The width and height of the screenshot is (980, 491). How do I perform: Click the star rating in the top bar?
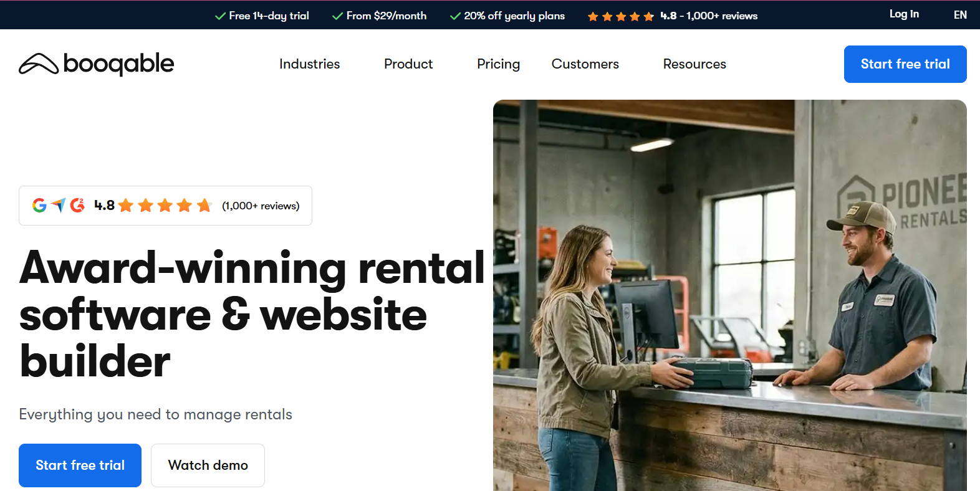click(620, 17)
